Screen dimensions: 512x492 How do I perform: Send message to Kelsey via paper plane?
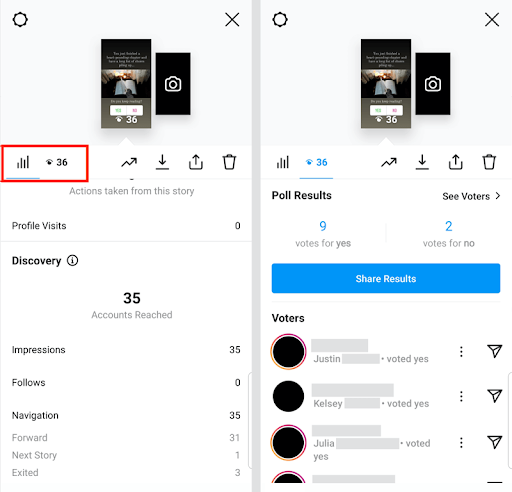[x=494, y=395]
